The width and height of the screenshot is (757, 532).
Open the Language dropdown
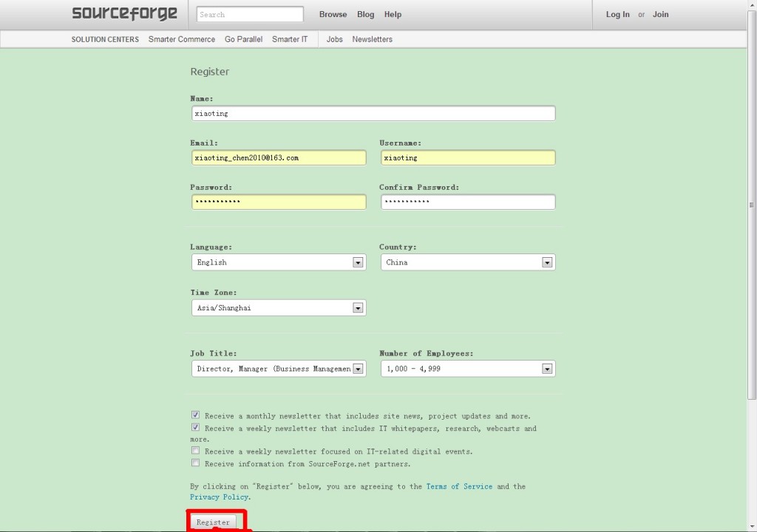click(x=279, y=262)
